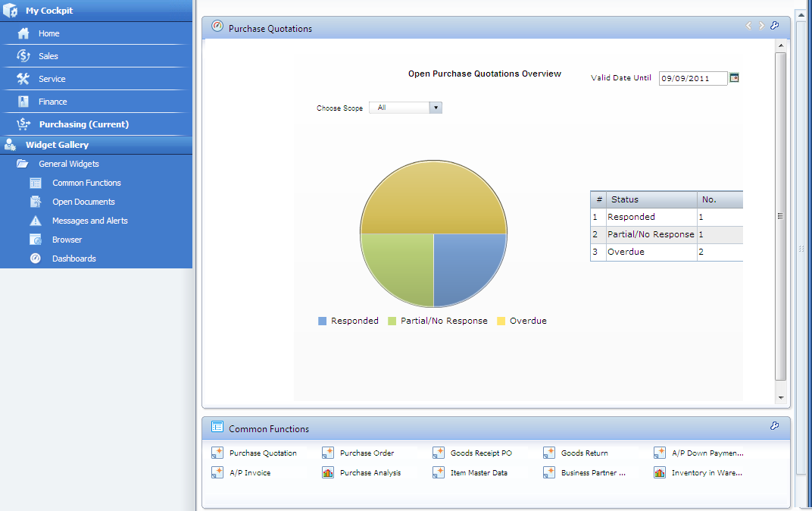
Task: Click the A/P Down Payment shortcut icon
Action: click(660, 453)
